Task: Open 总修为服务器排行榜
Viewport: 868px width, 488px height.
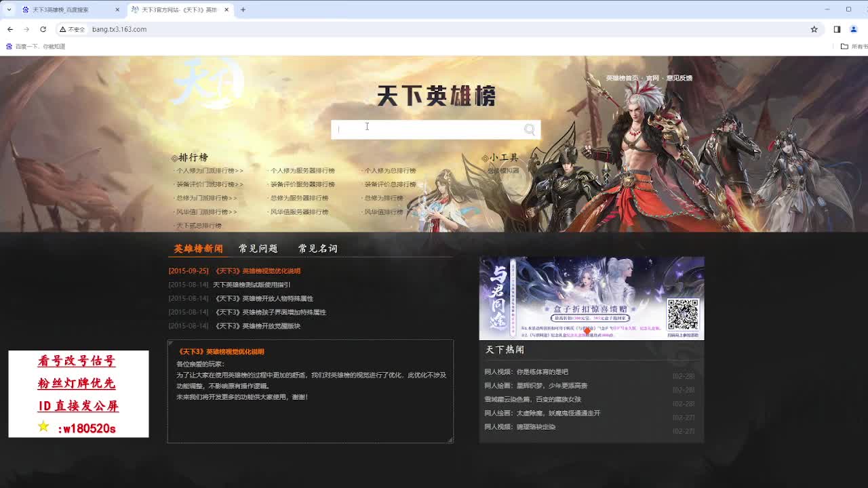Action: pos(299,198)
